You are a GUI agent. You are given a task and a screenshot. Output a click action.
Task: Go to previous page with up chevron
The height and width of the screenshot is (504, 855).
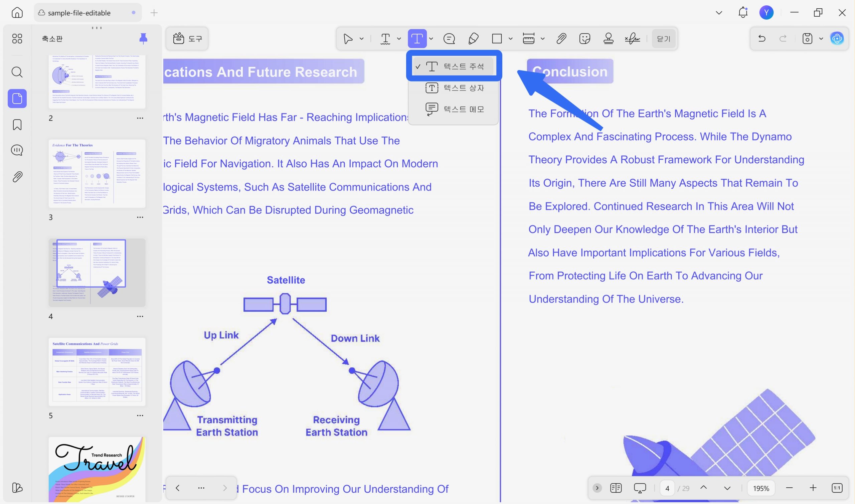[704, 488]
